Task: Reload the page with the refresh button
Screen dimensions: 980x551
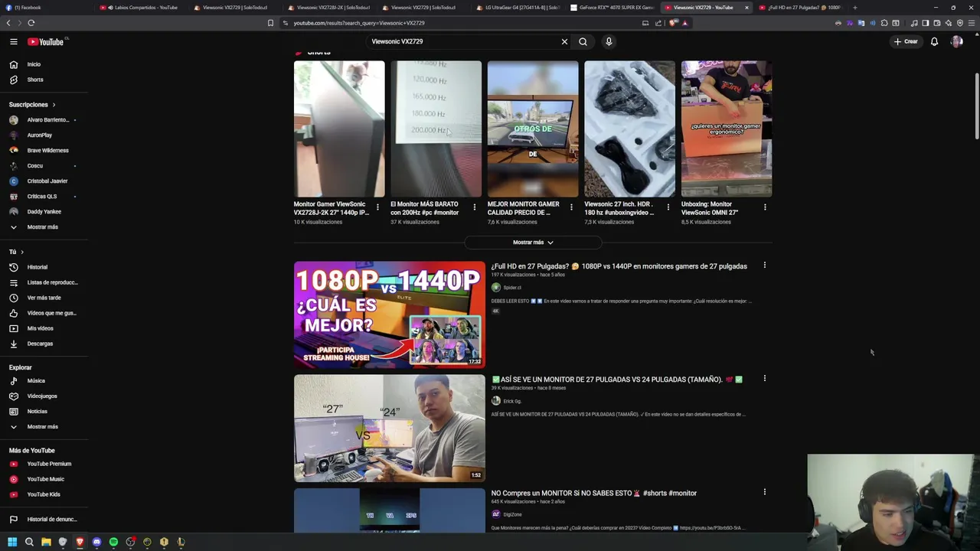Action: pyautogui.click(x=31, y=23)
